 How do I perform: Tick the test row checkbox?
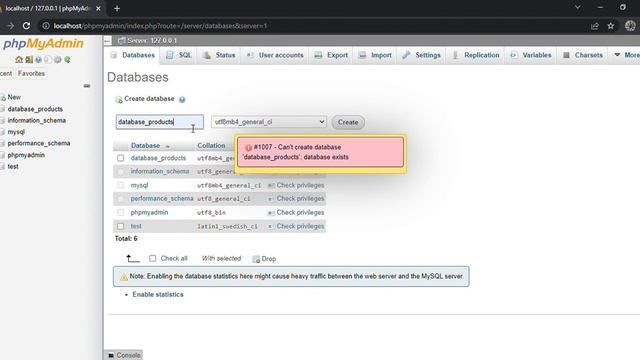(120, 226)
